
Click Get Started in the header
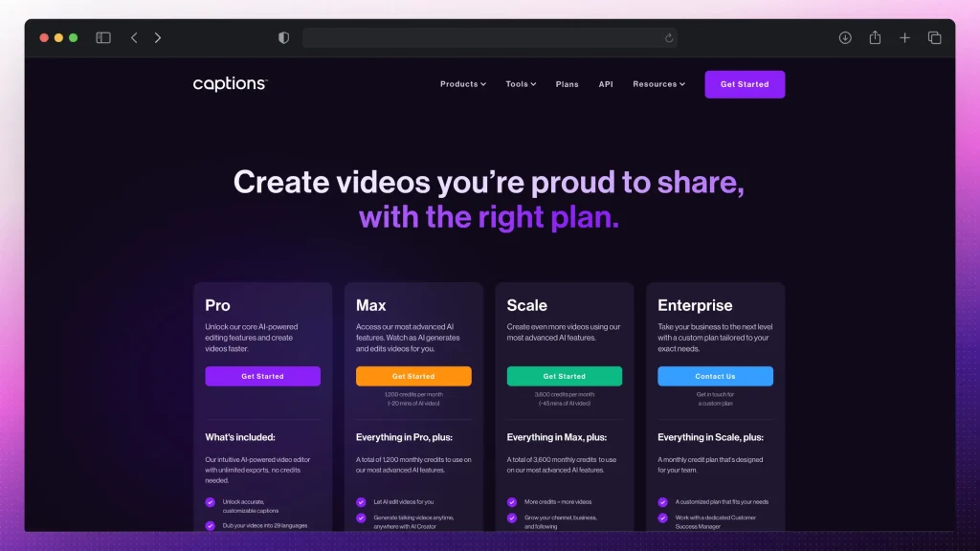tap(745, 84)
